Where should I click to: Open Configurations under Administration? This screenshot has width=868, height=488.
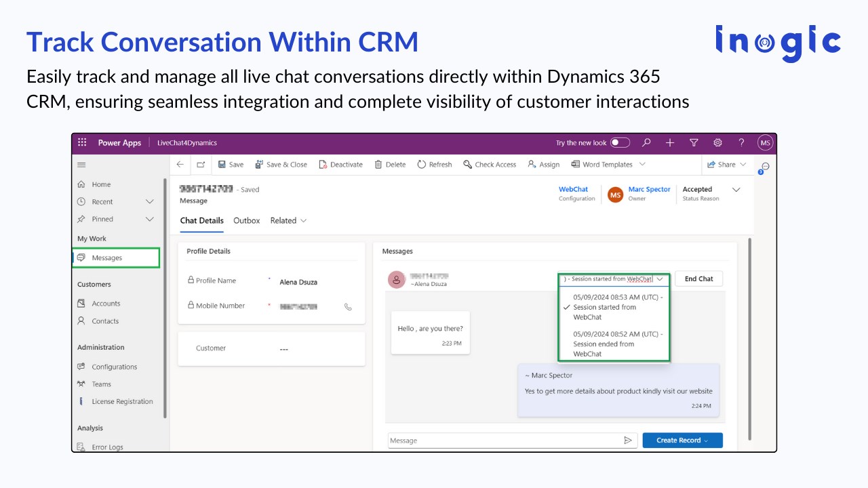(x=114, y=367)
